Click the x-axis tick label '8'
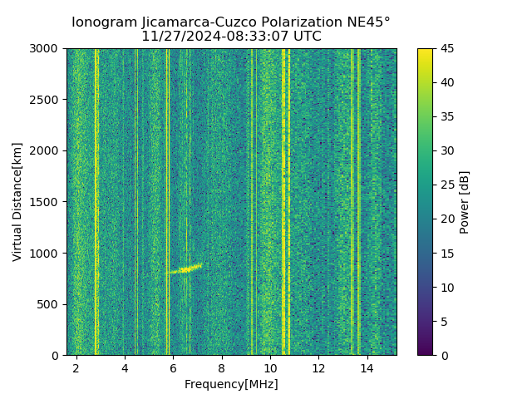Image resolution: width=532 pixels, height=399 pixels. (x=222, y=368)
